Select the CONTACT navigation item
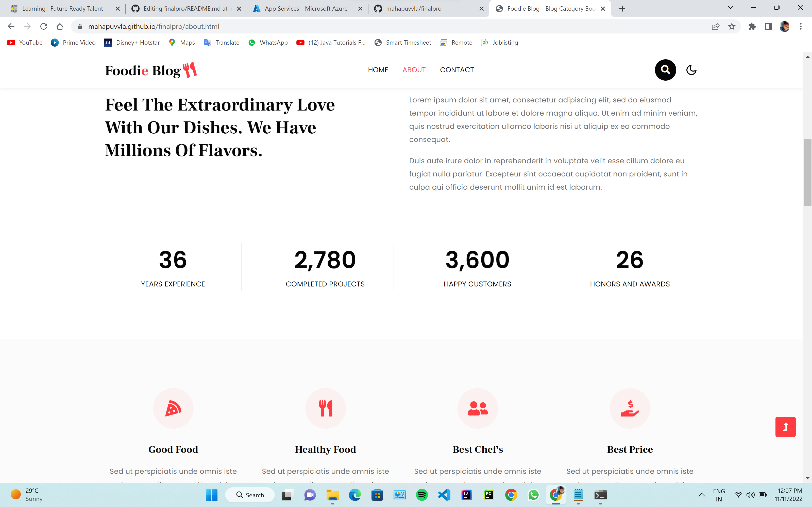 457,70
